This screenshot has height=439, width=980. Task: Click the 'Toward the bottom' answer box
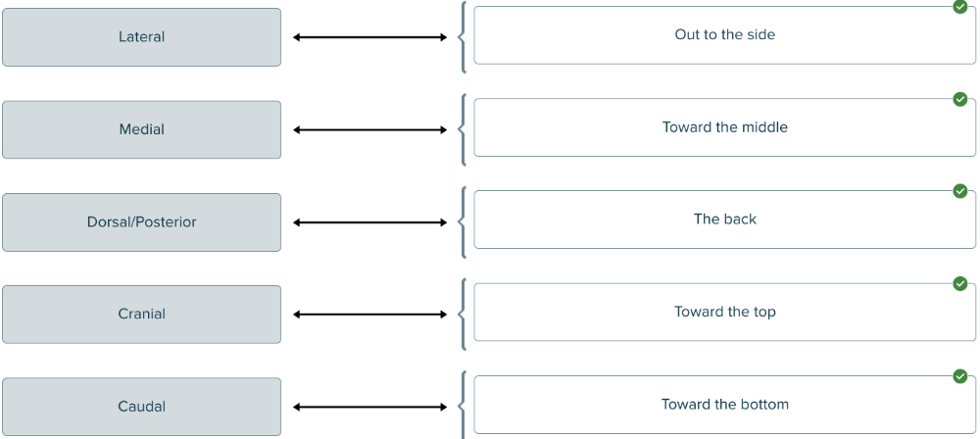tap(724, 405)
